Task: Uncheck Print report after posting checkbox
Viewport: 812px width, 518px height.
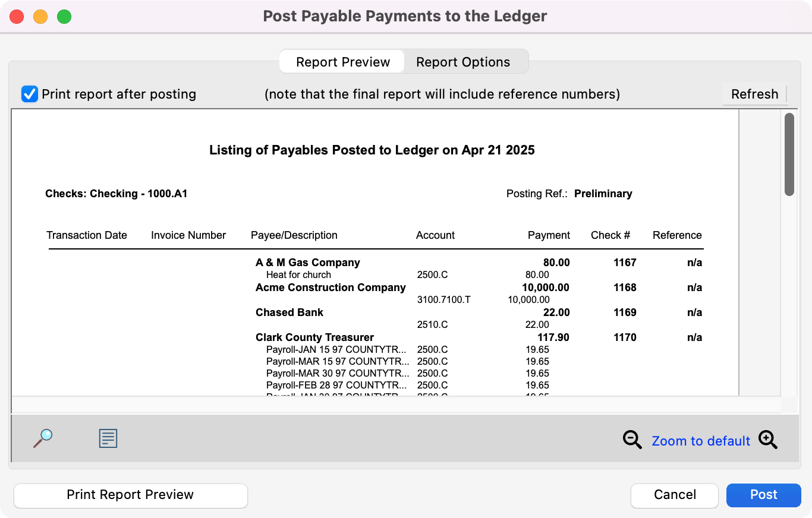Action: click(30, 94)
